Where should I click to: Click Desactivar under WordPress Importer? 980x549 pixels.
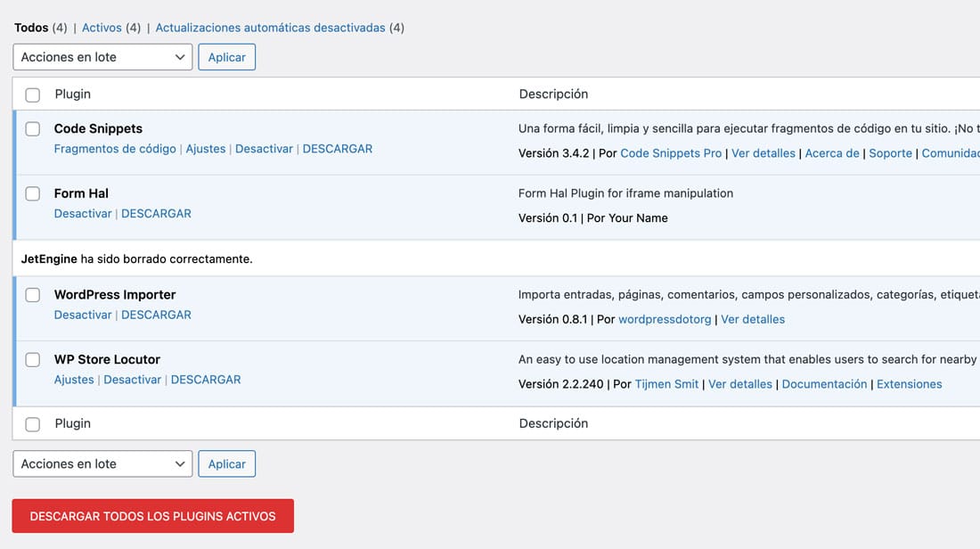coord(83,315)
